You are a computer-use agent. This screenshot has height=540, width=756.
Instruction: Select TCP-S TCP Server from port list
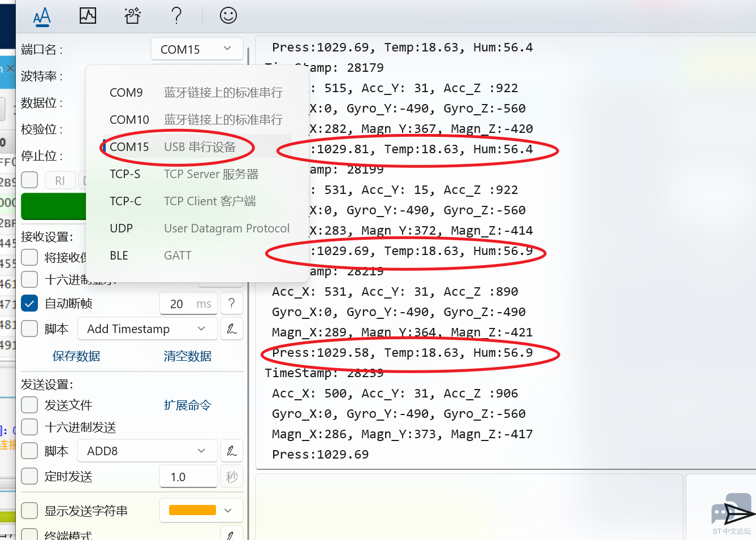(184, 174)
